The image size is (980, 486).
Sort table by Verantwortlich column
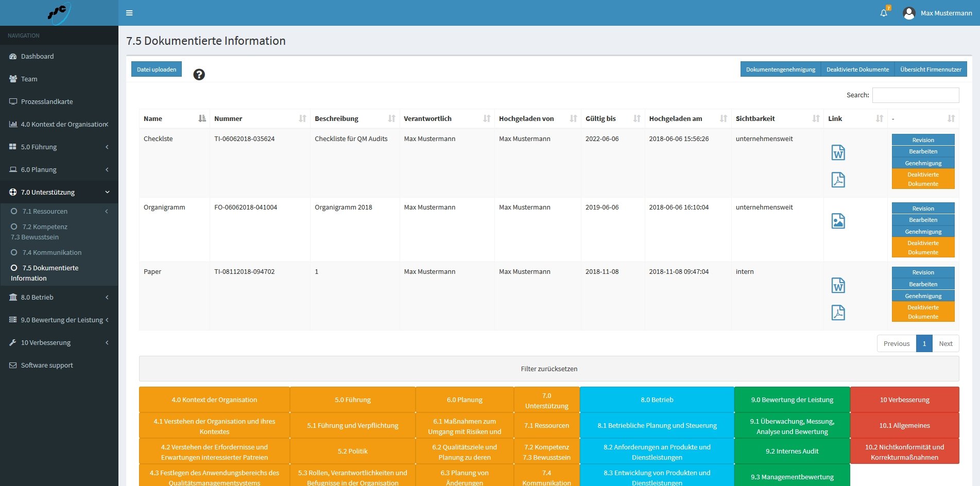pos(447,118)
